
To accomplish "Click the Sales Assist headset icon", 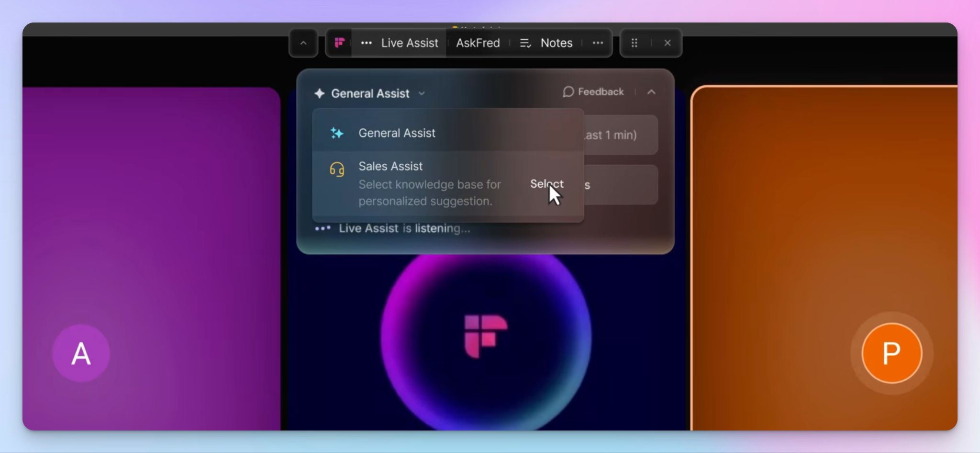I will [x=337, y=170].
